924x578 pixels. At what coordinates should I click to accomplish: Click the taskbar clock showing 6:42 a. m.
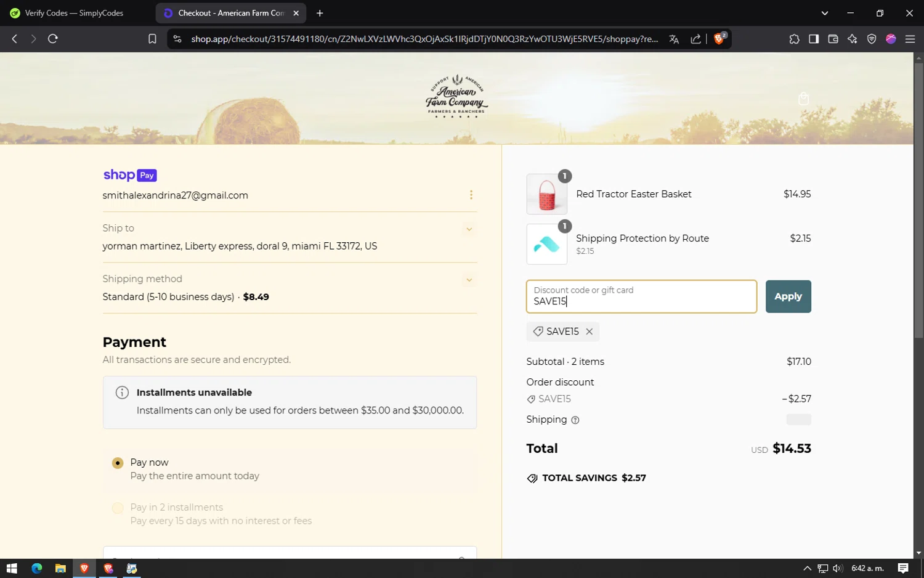pos(867,568)
